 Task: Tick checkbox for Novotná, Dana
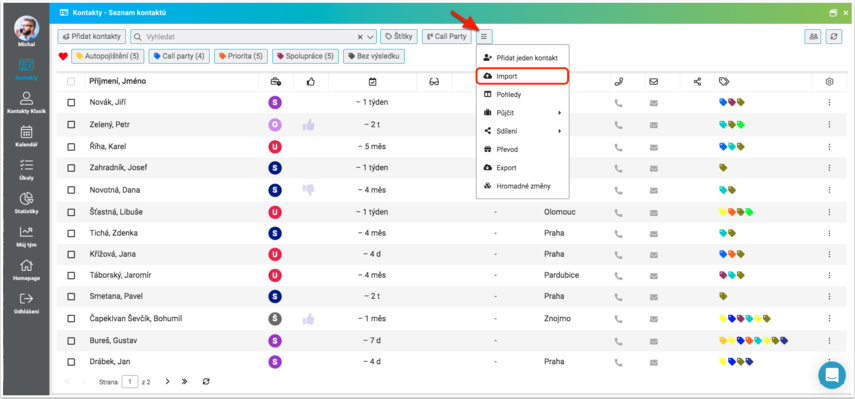(x=71, y=190)
